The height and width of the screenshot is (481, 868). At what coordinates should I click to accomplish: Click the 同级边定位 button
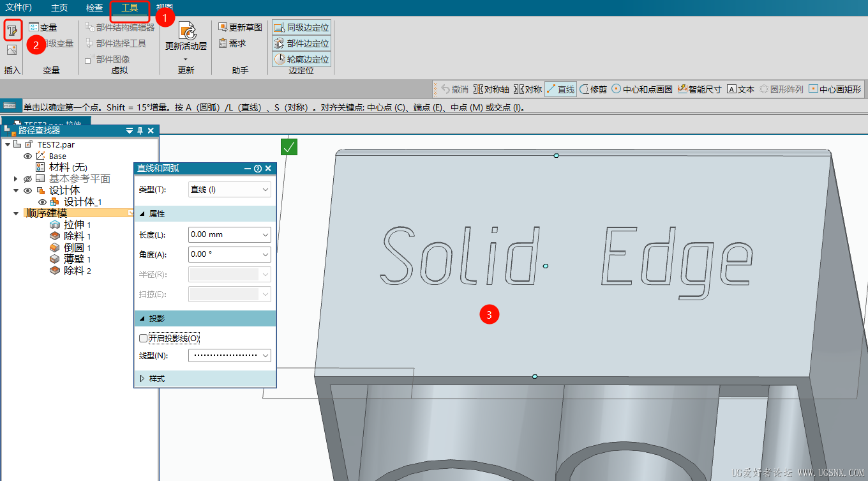(x=301, y=27)
